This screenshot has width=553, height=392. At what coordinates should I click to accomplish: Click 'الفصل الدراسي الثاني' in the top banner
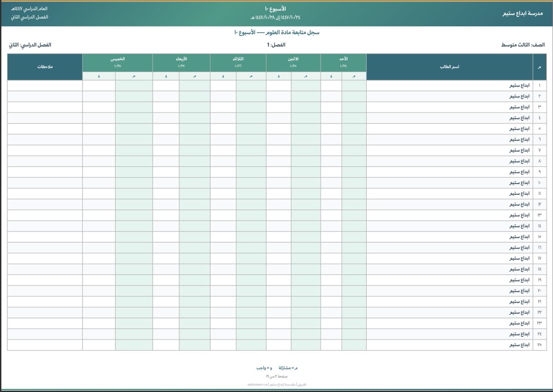pos(29,17)
